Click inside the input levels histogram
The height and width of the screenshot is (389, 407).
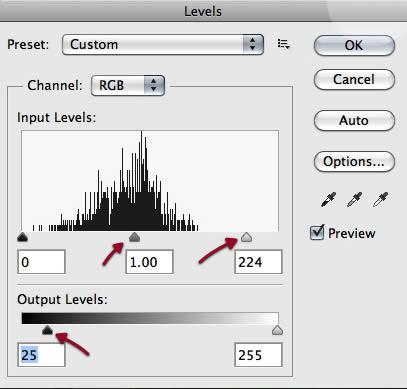(x=150, y=181)
